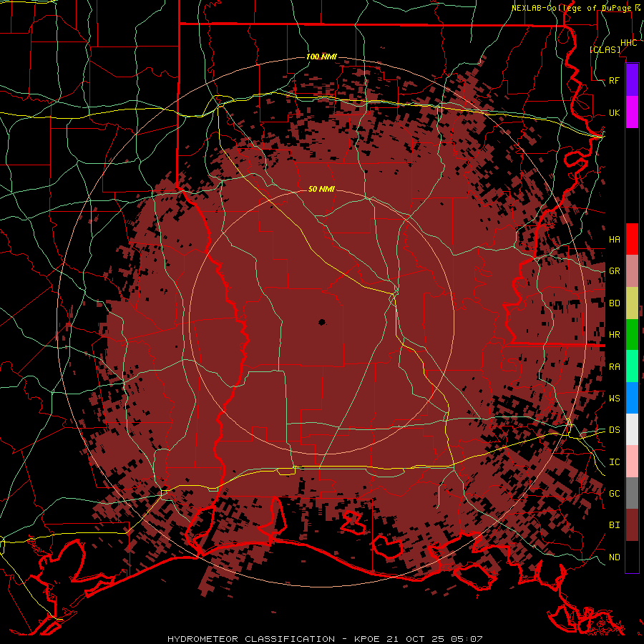The width and height of the screenshot is (644, 644).
Task: Click the RA light green legend swatch
Action: pyautogui.click(x=632, y=366)
